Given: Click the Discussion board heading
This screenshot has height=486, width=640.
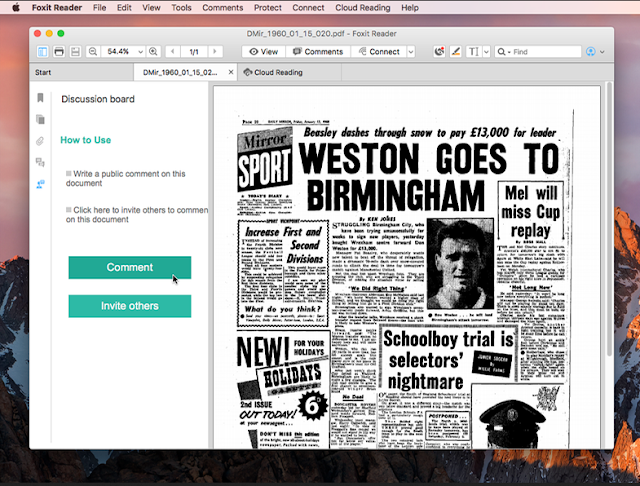Looking at the screenshot, I should tap(98, 99).
